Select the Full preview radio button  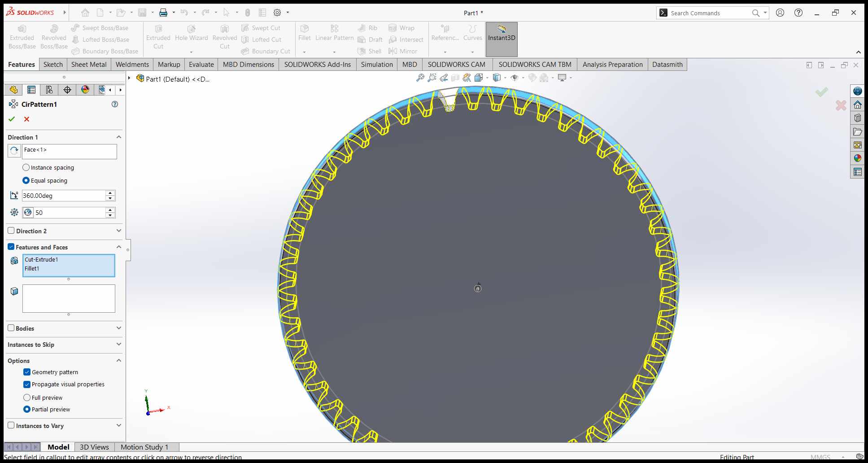click(27, 397)
